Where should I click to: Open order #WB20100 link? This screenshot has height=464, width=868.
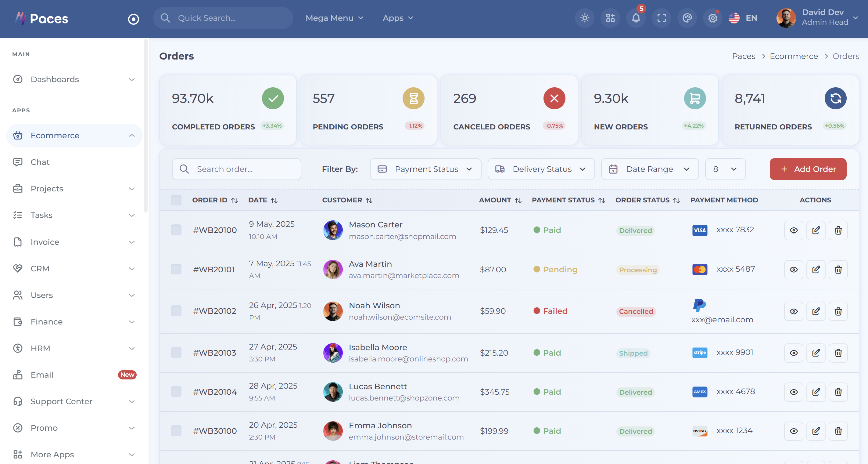pos(215,230)
